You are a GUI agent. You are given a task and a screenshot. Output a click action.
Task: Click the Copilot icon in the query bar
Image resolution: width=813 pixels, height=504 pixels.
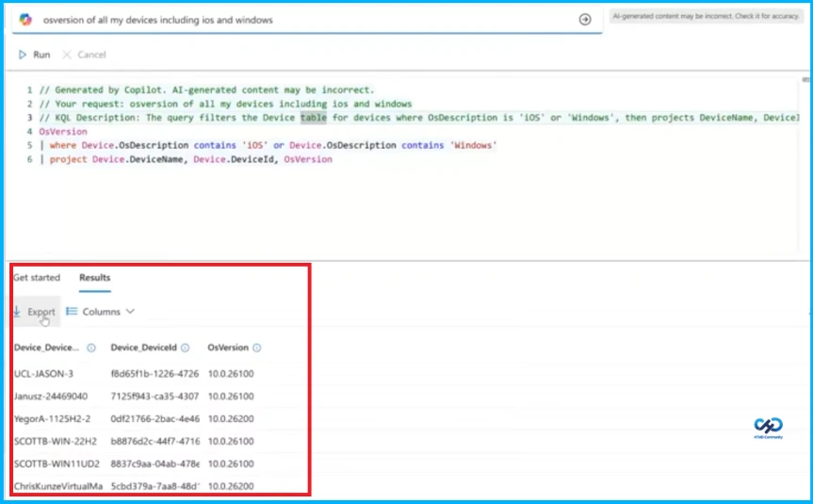tap(25, 20)
